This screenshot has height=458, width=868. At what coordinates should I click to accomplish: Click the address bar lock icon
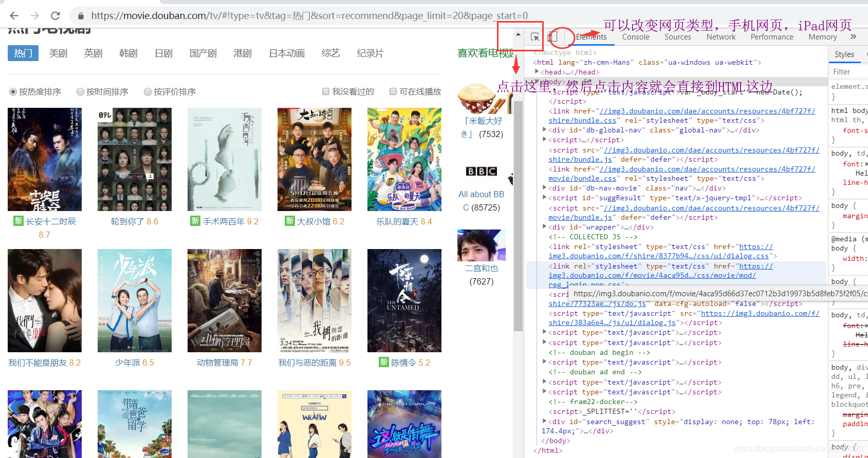point(81,16)
